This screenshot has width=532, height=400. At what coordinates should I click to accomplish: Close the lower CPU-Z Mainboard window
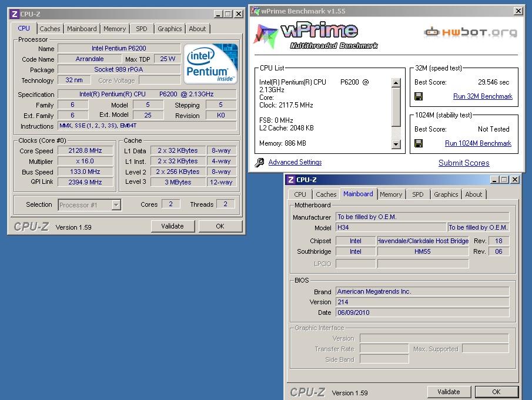(515, 180)
